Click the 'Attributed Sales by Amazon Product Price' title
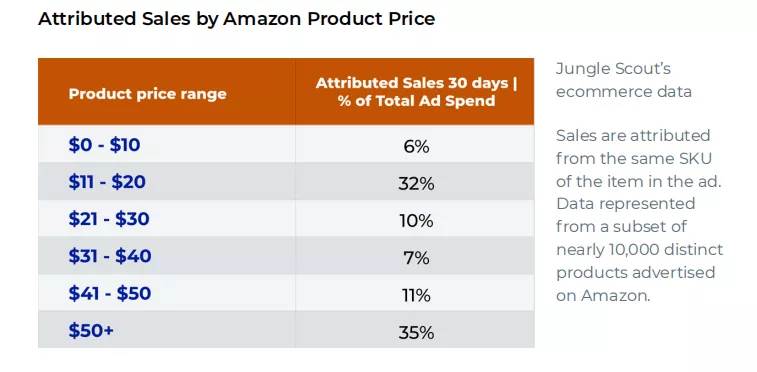The width and height of the screenshot is (757, 372). click(237, 19)
